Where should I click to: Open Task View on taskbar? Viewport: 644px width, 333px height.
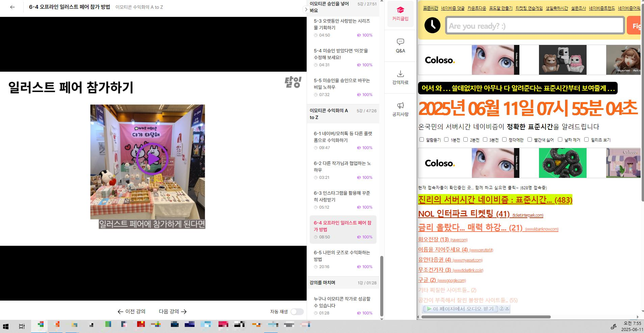[x=22, y=326]
